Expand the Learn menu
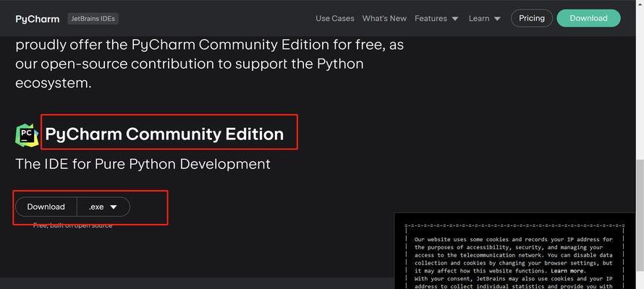The image size is (644, 289). tap(485, 19)
